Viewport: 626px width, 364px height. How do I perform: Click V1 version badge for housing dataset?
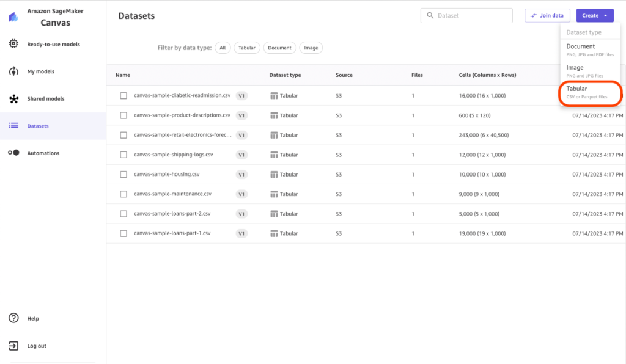[x=241, y=174]
